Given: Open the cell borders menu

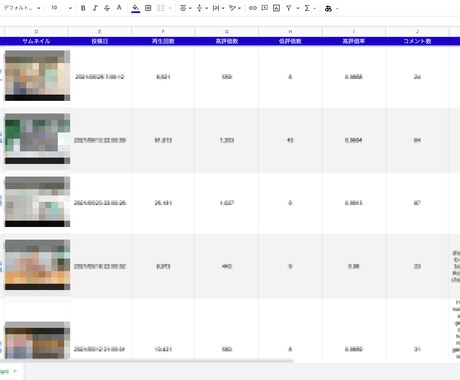Looking at the screenshot, I should pyautogui.click(x=148, y=8).
